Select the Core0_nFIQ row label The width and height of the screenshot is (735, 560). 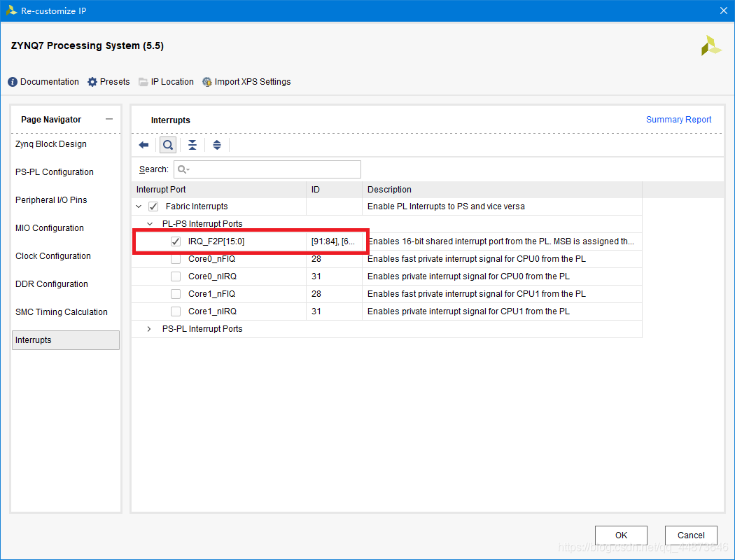(x=211, y=259)
